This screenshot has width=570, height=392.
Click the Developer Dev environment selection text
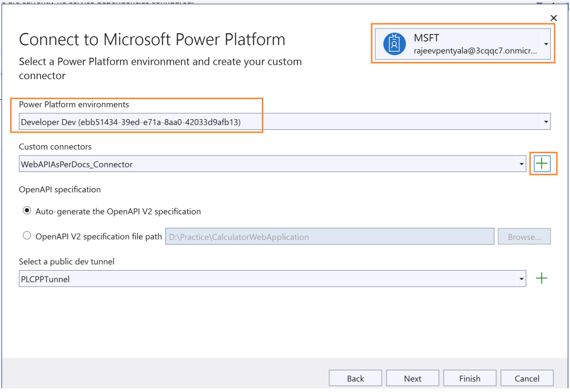click(131, 121)
